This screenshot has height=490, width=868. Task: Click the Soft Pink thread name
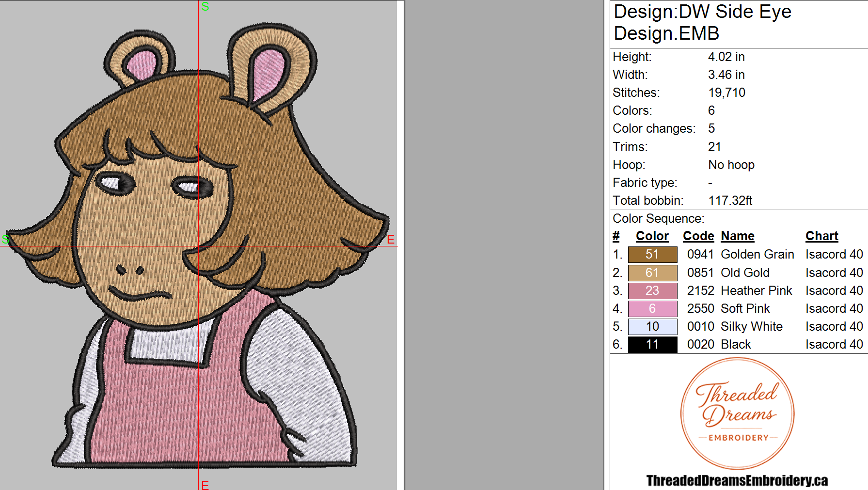click(745, 308)
